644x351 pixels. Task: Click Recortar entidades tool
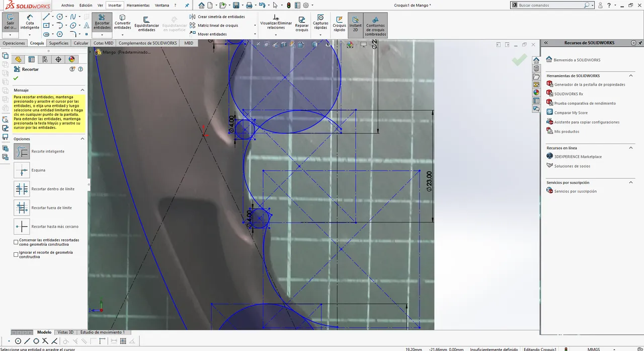coord(102,22)
